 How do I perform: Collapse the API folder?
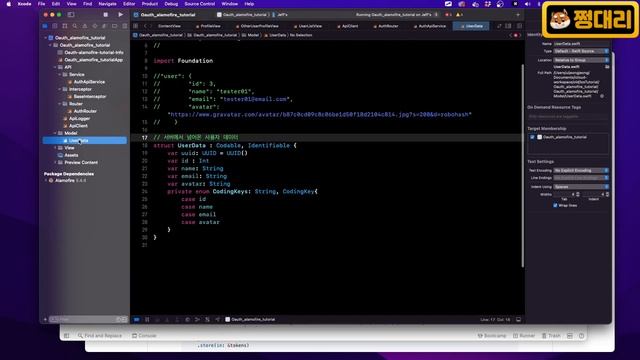(x=55, y=67)
